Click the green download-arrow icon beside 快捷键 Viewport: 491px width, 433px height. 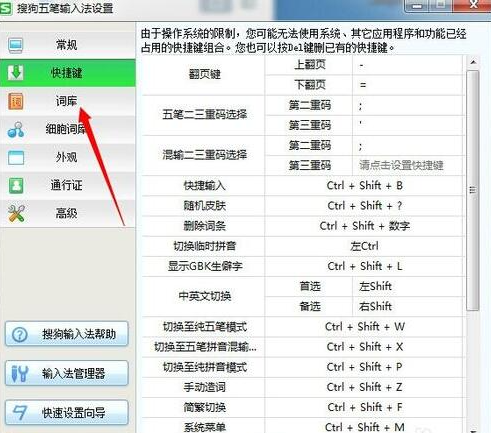pyautogui.click(x=15, y=72)
